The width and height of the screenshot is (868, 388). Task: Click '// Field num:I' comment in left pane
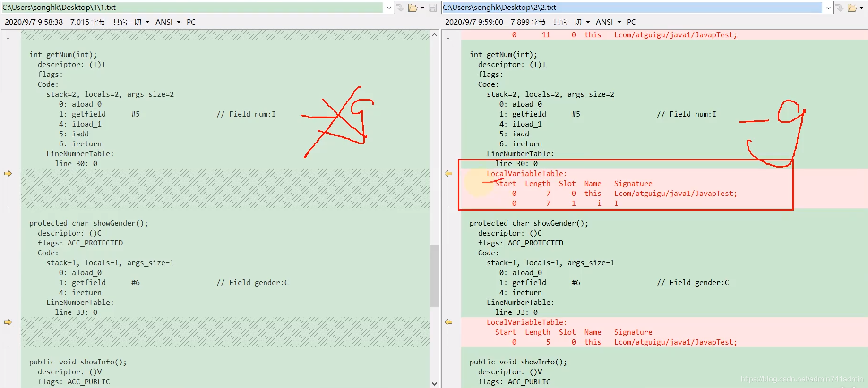[246, 114]
